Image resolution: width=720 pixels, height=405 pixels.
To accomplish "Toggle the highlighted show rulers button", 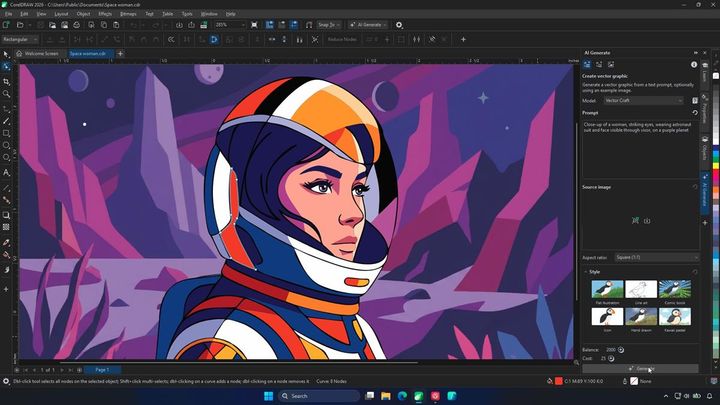I will tap(270, 25).
